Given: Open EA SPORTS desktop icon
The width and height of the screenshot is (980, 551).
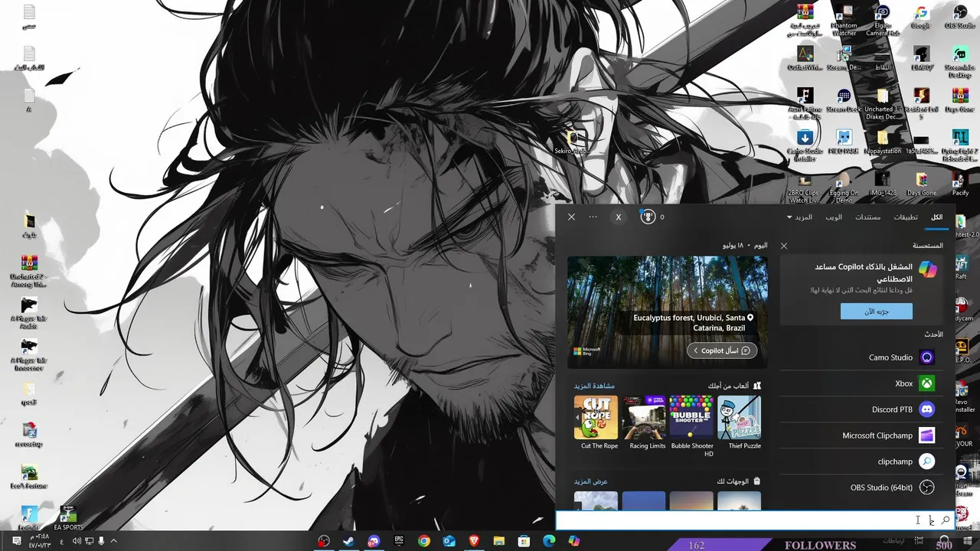Looking at the screenshot, I should [68, 517].
